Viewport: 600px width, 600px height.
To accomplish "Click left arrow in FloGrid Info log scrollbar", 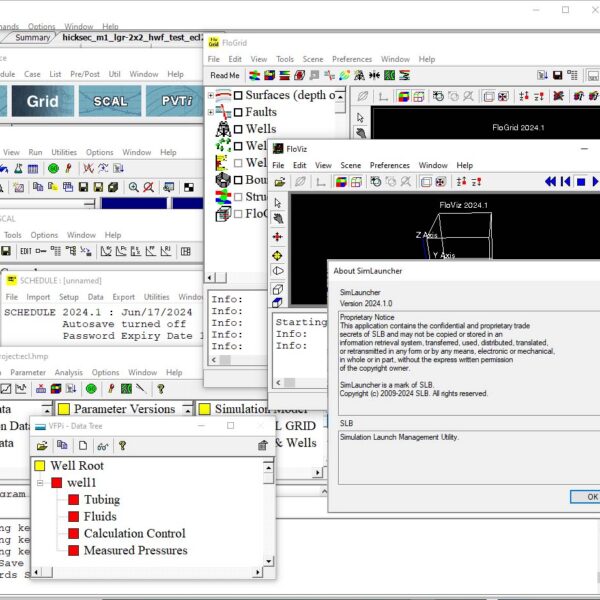I will [214, 360].
